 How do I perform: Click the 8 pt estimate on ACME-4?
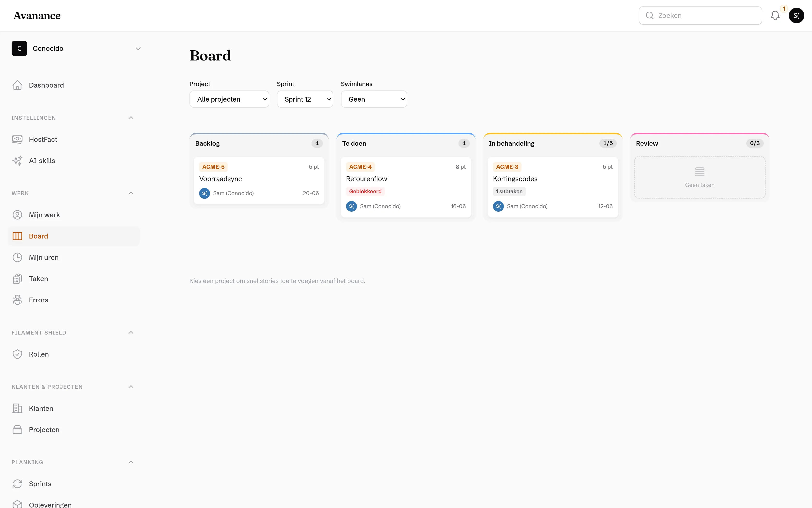click(x=461, y=167)
